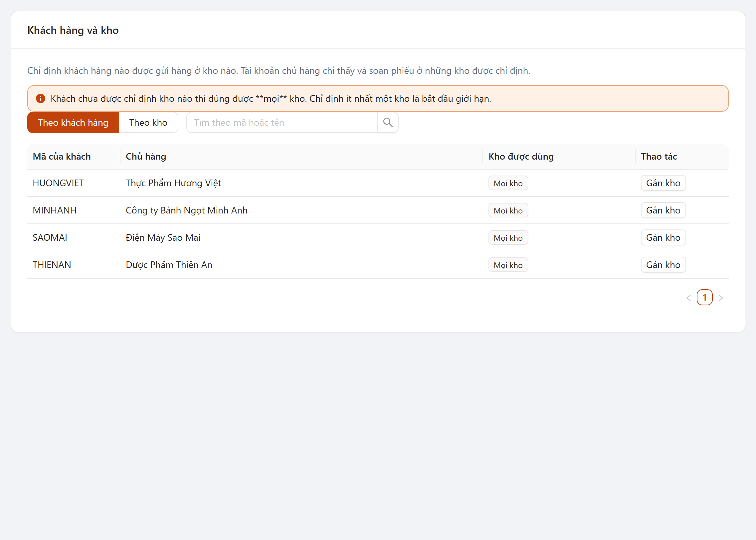Screen dimensions: 756x540
Task: Open Gán kho for MINHANH row
Action: (x=663, y=210)
